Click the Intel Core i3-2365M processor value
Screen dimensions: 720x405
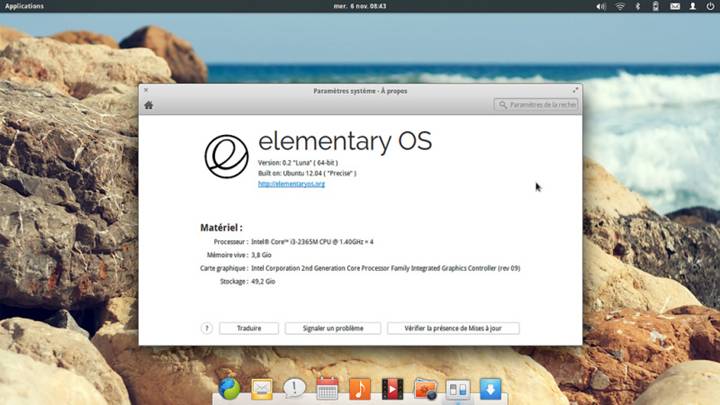click(312, 242)
